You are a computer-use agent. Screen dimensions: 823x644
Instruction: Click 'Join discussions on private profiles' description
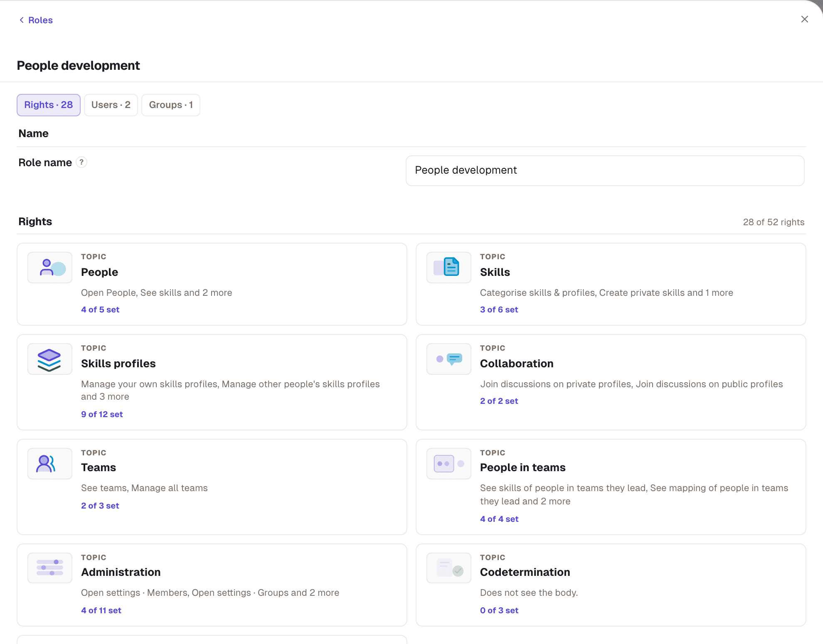tap(631, 384)
